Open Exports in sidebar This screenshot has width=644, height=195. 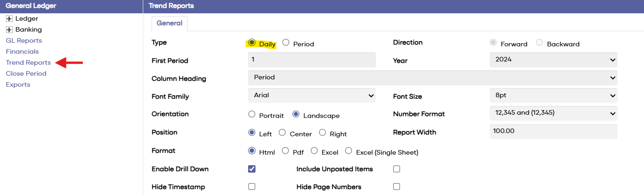18,84
